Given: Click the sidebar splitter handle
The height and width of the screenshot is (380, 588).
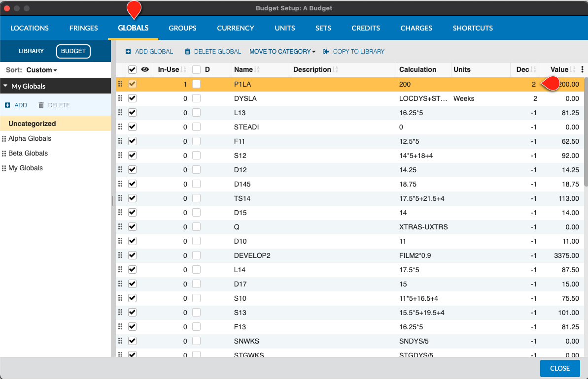Looking at the screenshot, I should click(113, 201).
